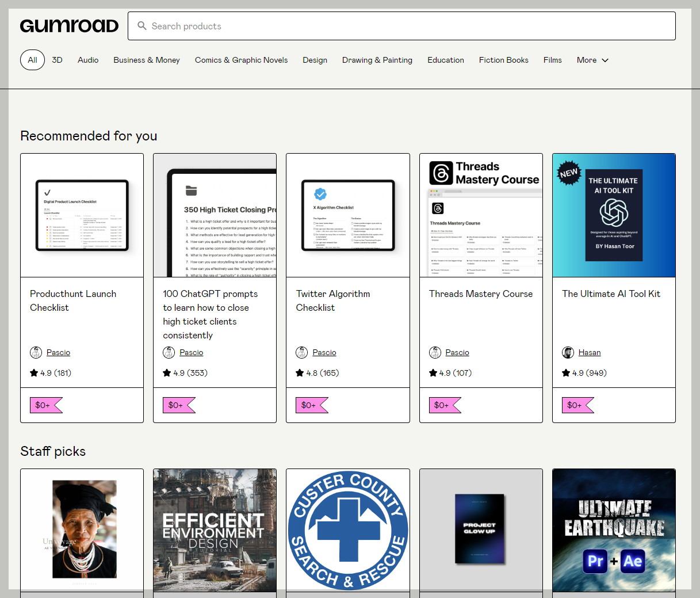Open Pascio link under Threads Mastery Course
The width and height of the screenshot is (700, 598).
point(457,352)
